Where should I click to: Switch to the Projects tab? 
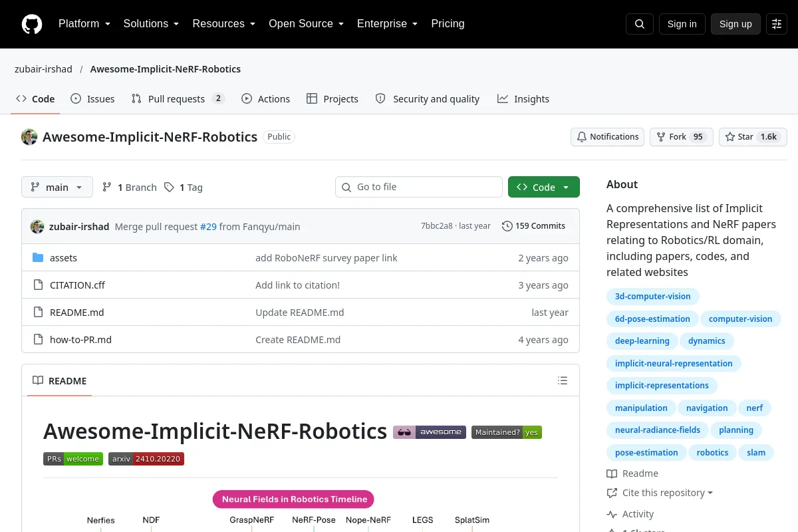click(x=332, y=99)
